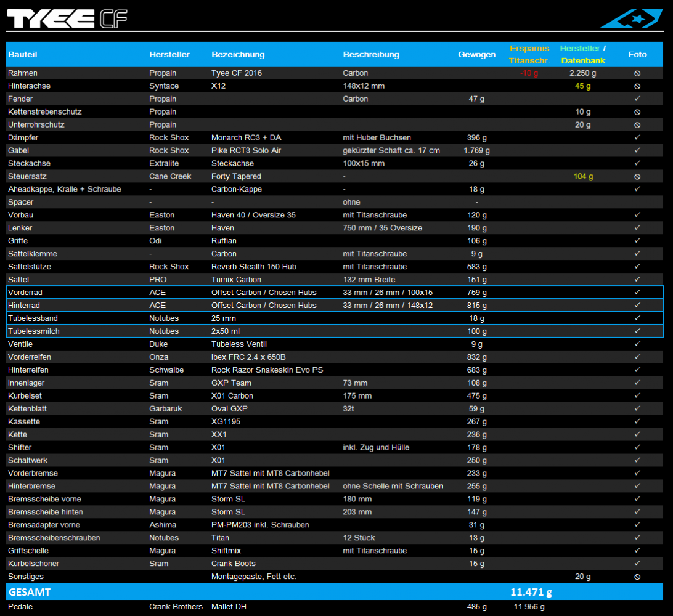Click the Foto column header
The width and height of the screenshot is (673, 616).
pos(637,54)
